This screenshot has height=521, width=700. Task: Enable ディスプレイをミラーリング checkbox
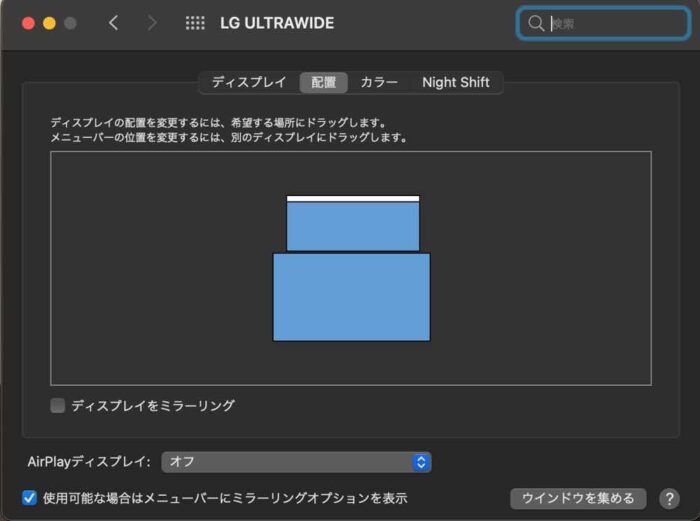(58, 406)
